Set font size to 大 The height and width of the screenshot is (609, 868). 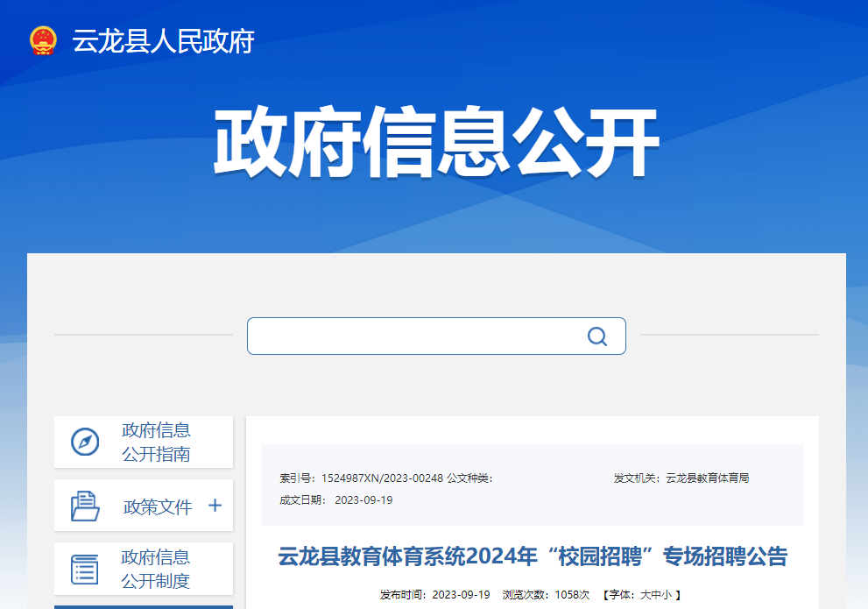(646, 595)
